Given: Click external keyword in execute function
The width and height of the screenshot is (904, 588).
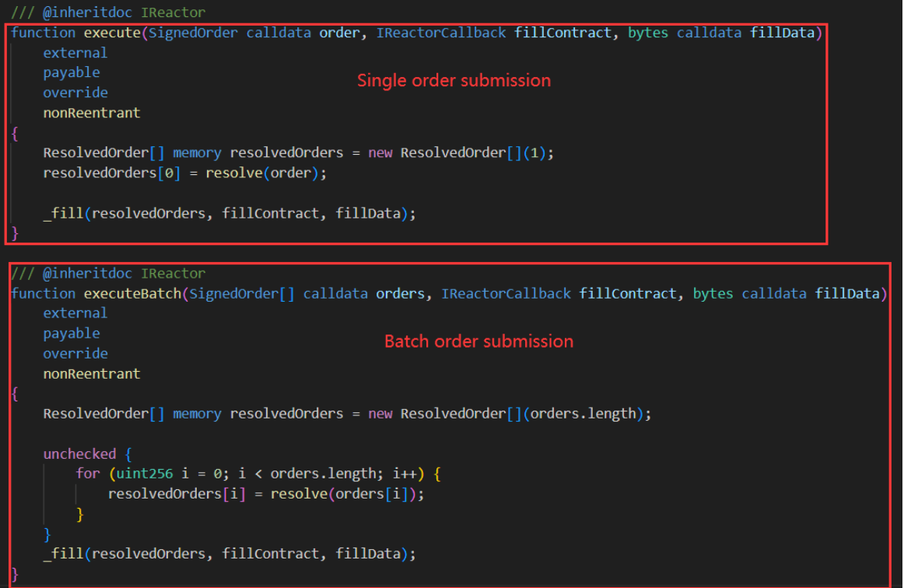Looking at the screenshot, I should [75, 53].
